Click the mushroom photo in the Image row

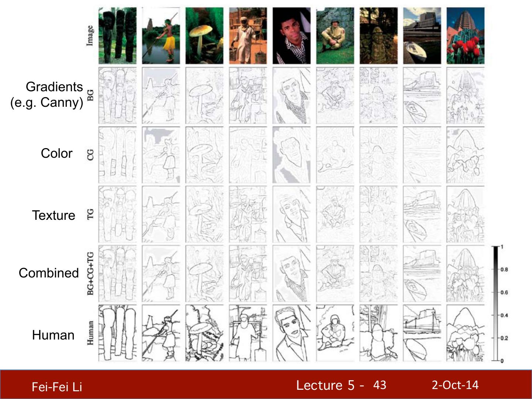[204, 36]
